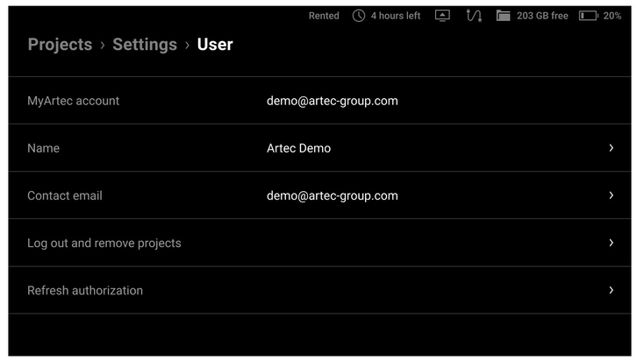
Task: Click the 203 GB free text
Action: (x=542, y=16)
